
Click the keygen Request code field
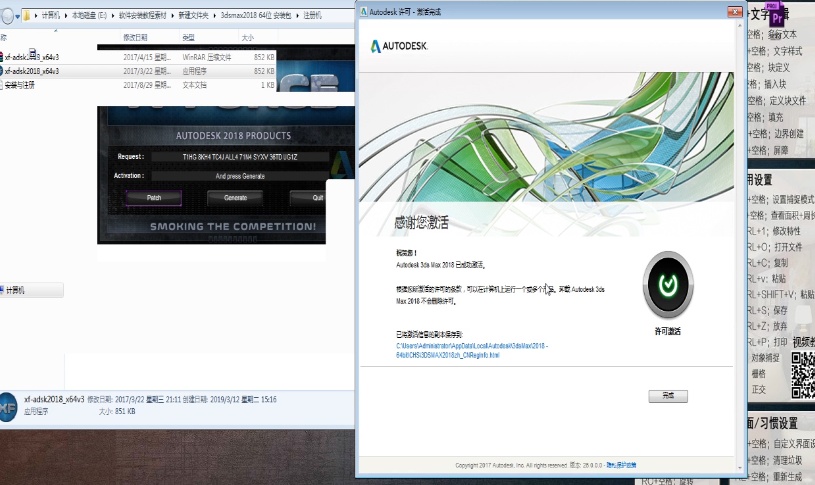coord(240,156)
